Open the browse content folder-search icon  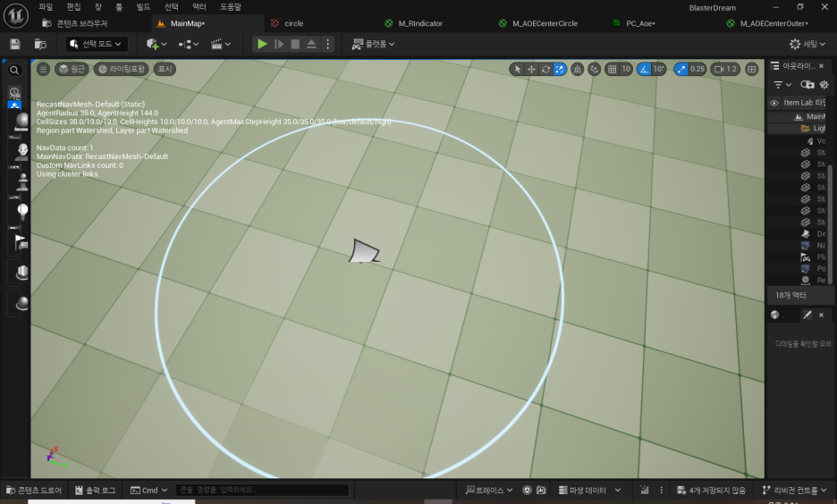coord(40,44)
